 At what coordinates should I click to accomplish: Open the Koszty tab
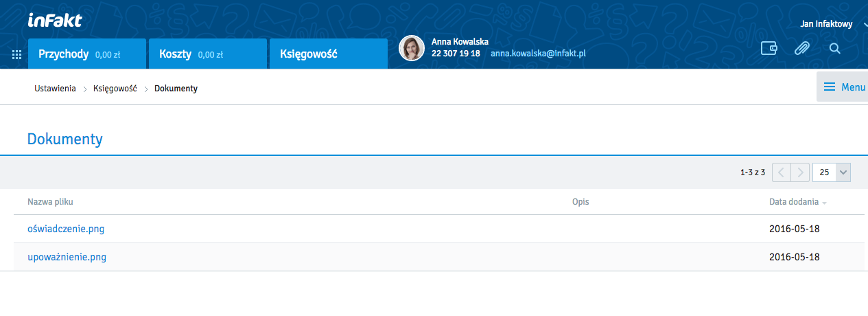[x=207, y=54]
